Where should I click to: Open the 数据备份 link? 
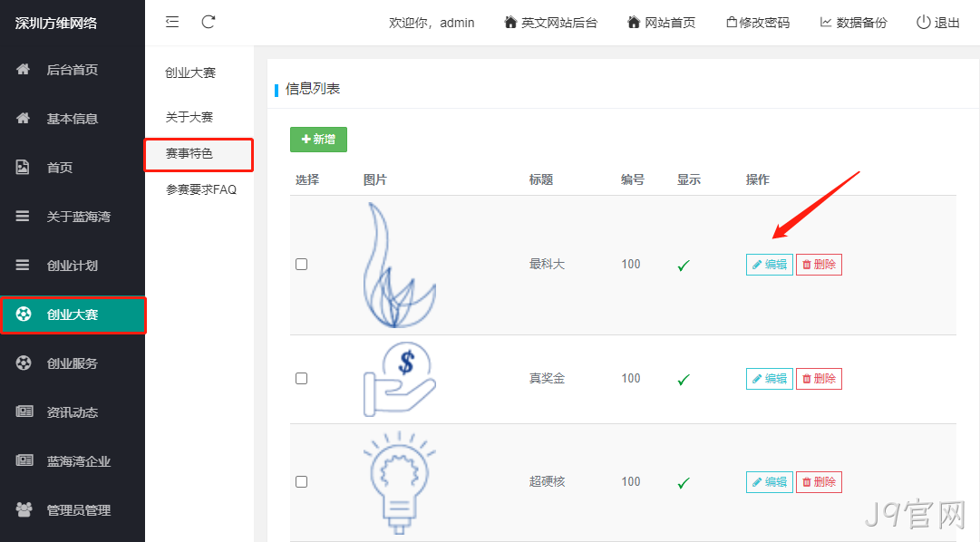854,23
